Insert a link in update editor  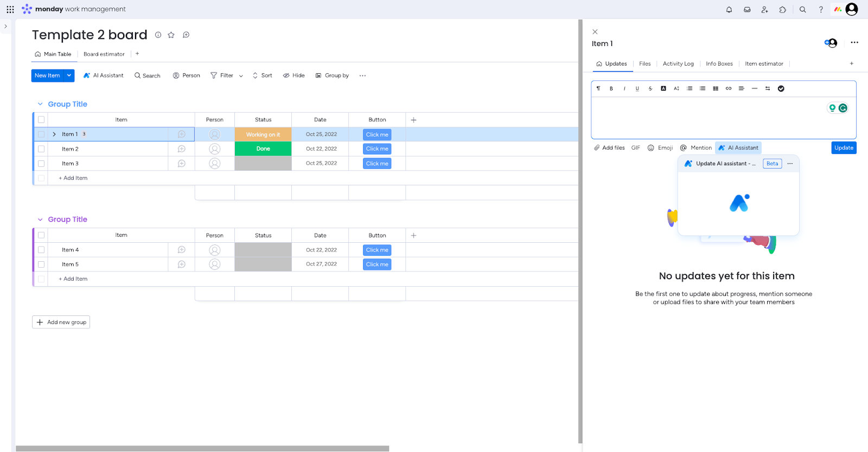(729, 88)
